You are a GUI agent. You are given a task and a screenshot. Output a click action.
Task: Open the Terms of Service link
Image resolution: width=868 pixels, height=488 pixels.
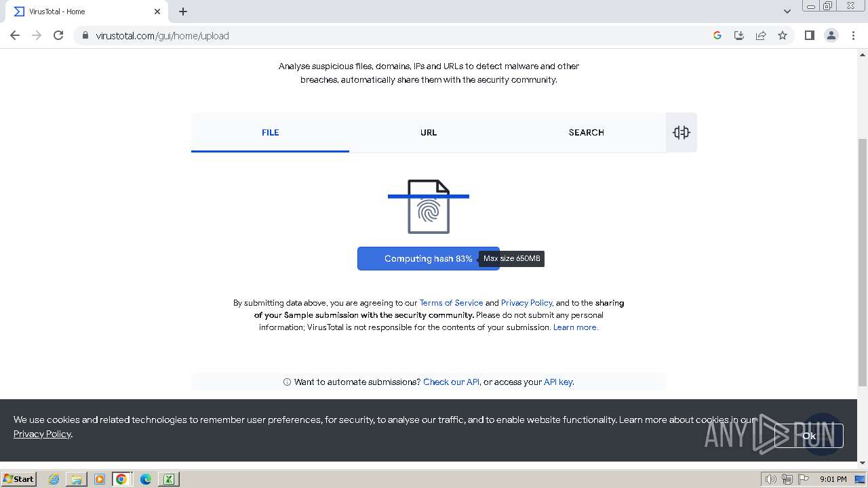coord(451,303)
